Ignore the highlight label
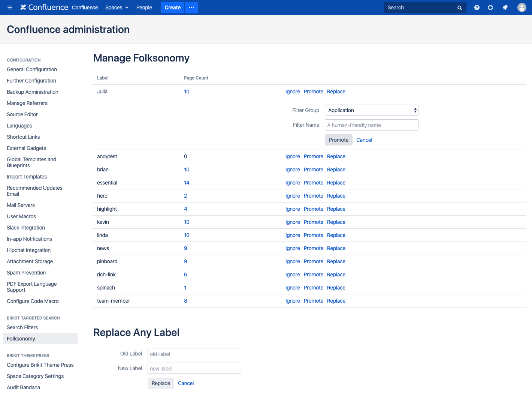532x396 pixels. tap(293, 209)
